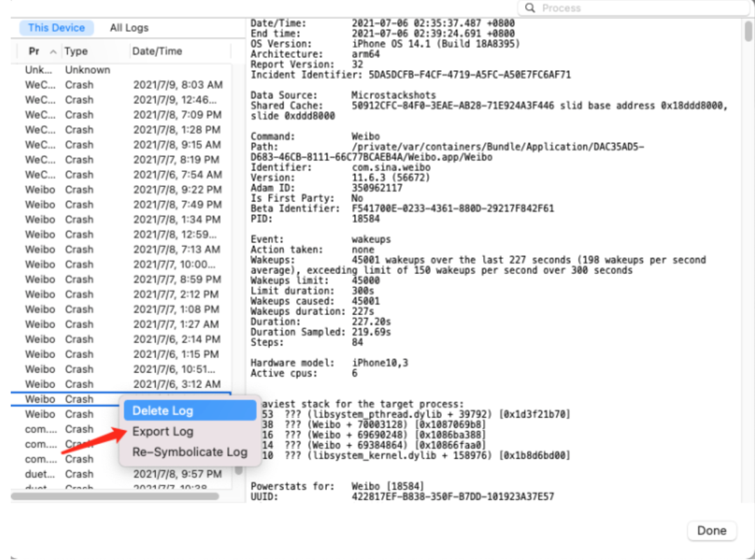Select Weibo crash from 2021/7/7, 8:59 PM
The width and height of the screenshot is (755, 560).
121,279
